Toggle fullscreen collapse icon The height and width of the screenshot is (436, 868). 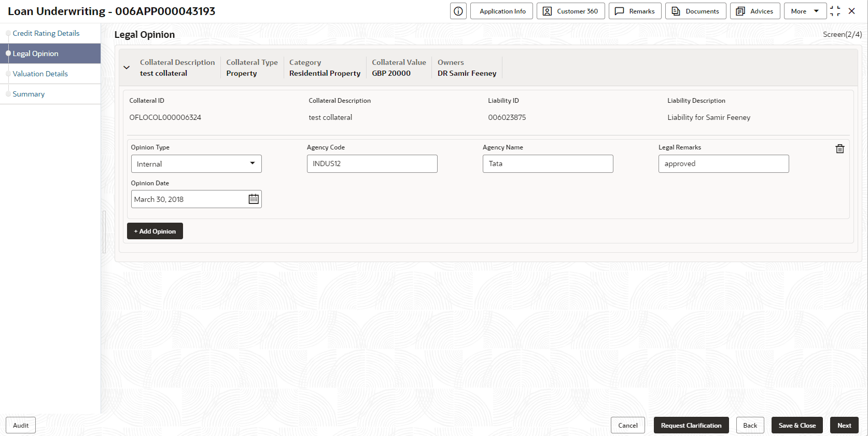tap(835, 11)
